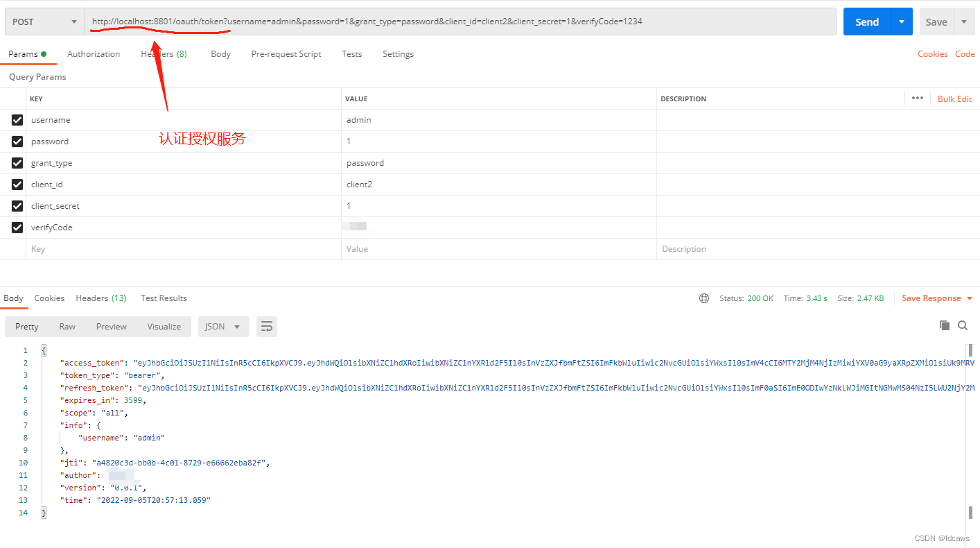Click the password value cell for grant_type
The width and height of the screenshot is (980, 548).
499,163
